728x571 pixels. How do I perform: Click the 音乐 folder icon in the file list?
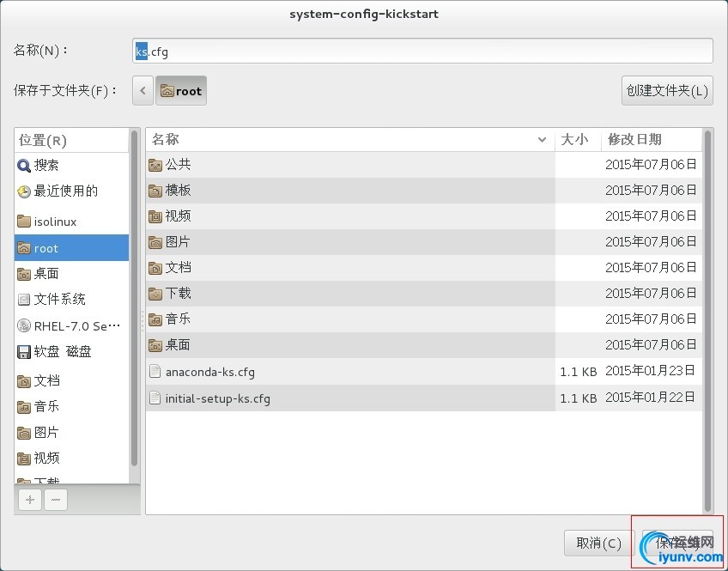coord(155,319)
